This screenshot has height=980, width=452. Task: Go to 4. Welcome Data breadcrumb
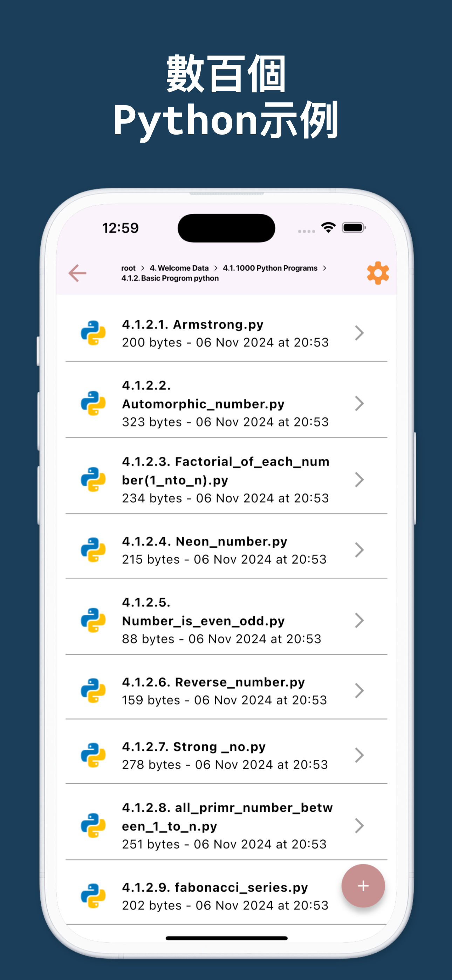(179, 268)
